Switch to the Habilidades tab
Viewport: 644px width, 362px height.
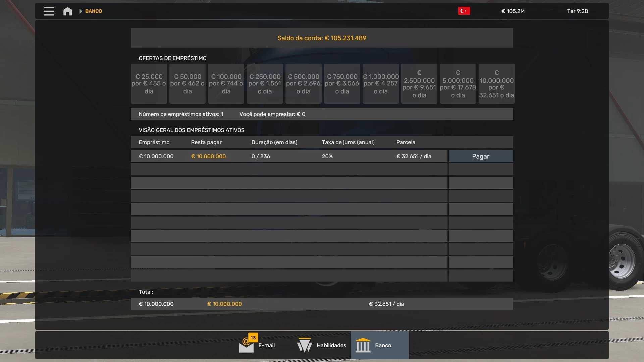[x=331, y=345]
